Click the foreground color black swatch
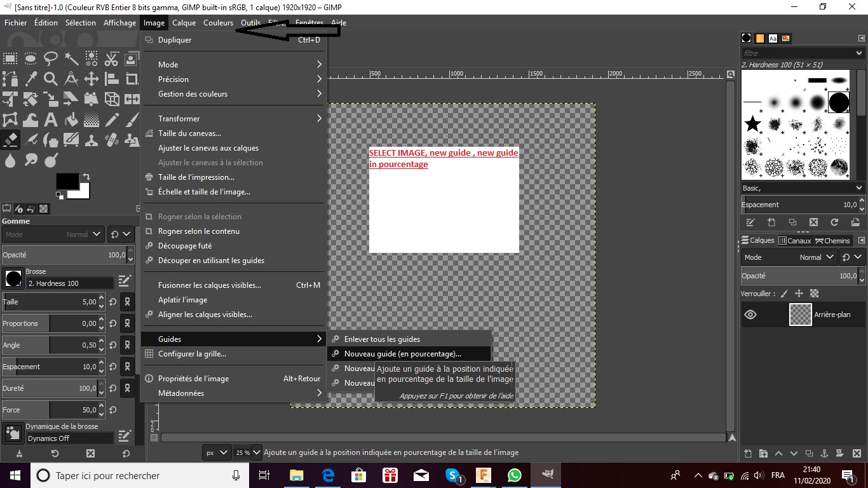The height and width of the screenshot is (488, 868). coord(66,180)
